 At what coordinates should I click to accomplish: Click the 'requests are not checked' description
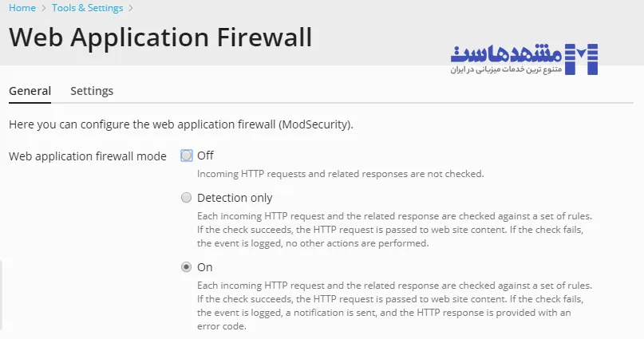[x=341, y=174]
